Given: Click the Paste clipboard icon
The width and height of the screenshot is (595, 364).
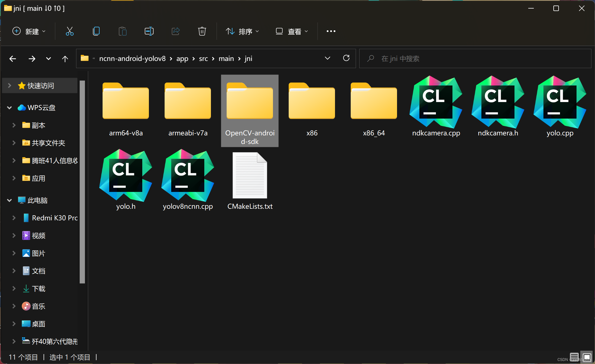Looking at the screenshot, I should (x=122, y=31).
